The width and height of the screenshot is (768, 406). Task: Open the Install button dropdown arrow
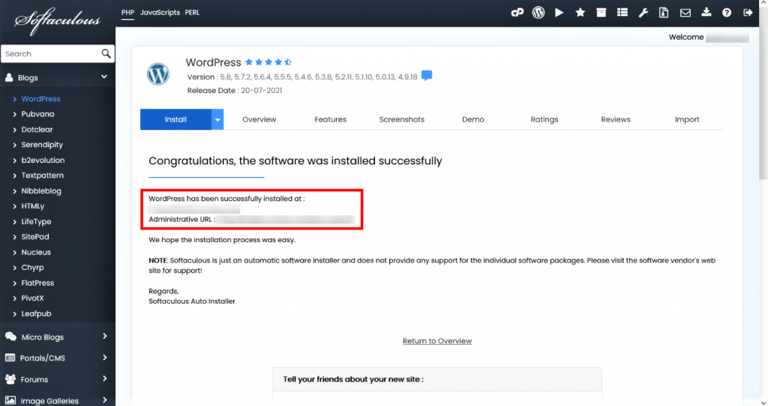coord(217,119)
